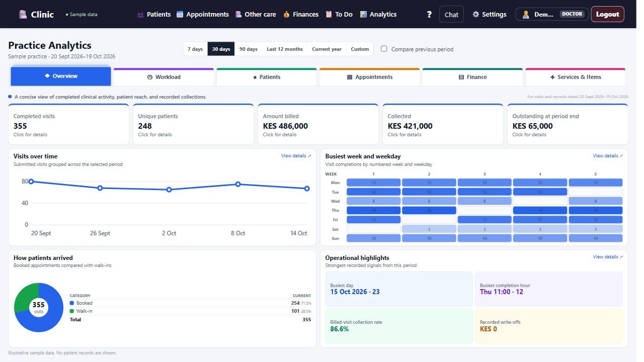This screenshot has width=644, height=362.
Task: Open help with the question mark icon
Action: (x=429, y=15)
